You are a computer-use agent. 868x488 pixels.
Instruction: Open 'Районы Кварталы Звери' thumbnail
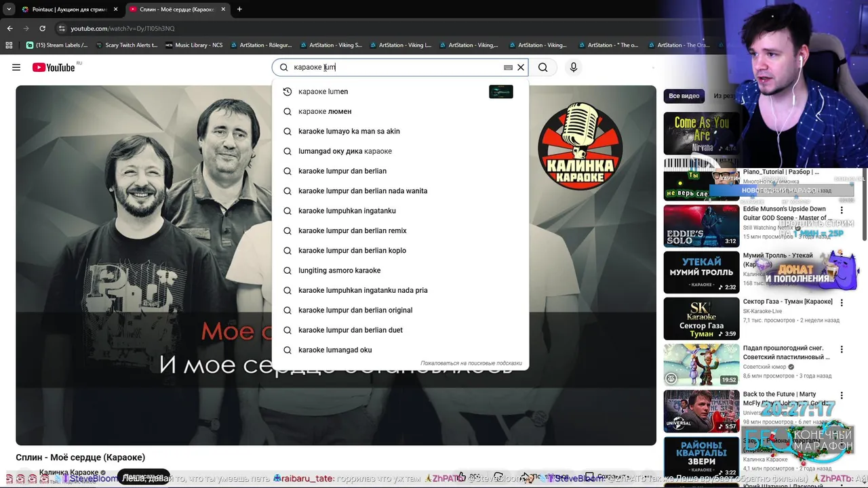(x=701, y=457)
